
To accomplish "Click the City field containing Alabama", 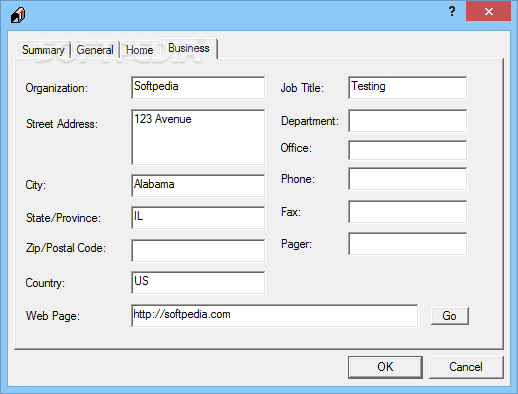I will click(x=198, y=185).
